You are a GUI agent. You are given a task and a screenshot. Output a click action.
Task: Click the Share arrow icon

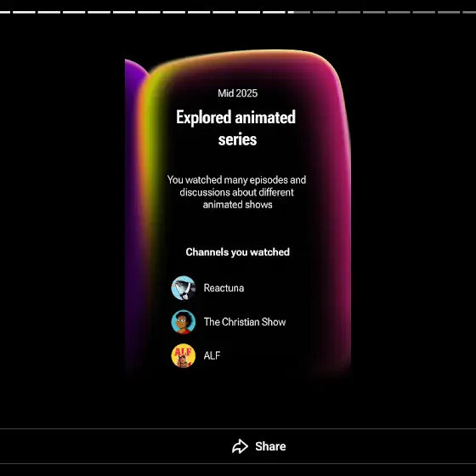click(240, 446)
